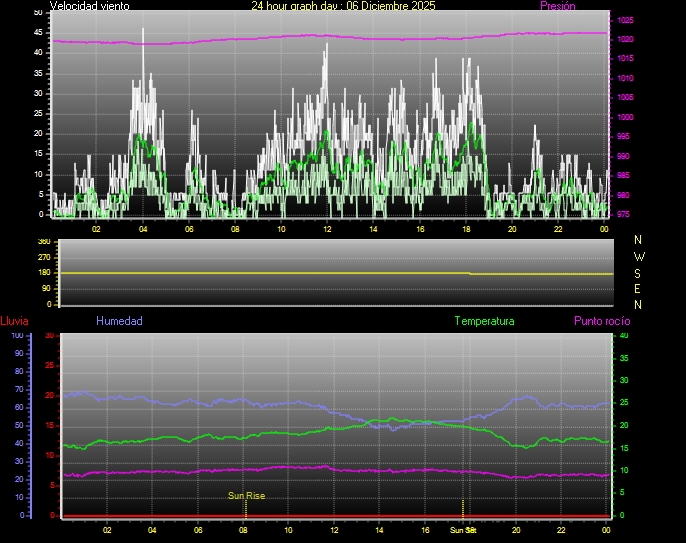Click the Sun Set marker on time axis

pos(462,529)
